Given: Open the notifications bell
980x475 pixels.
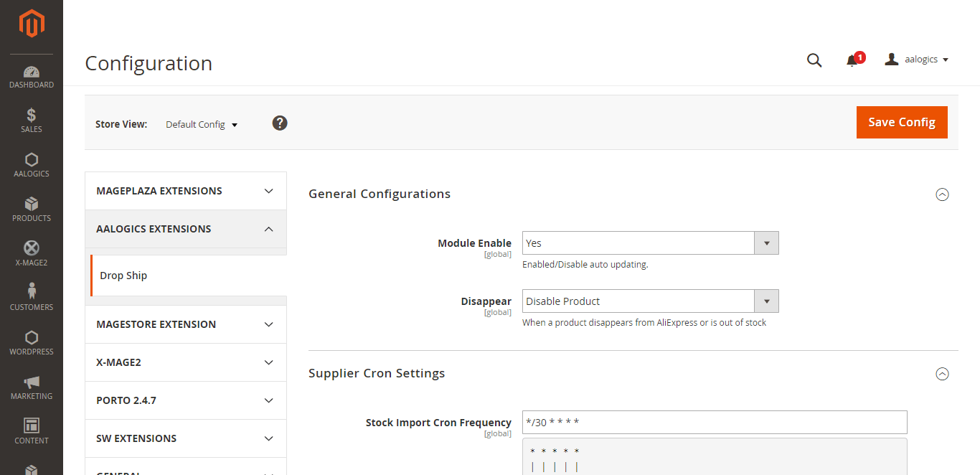Looking at the screenshot, I should coord(852,60).
